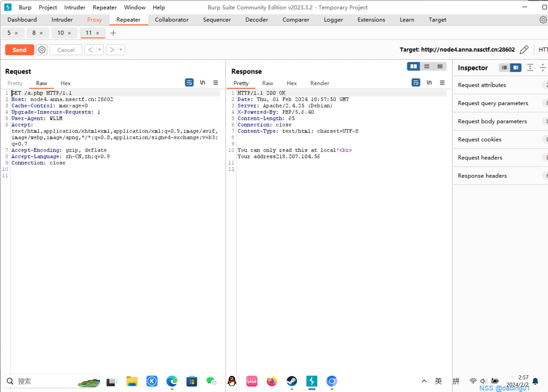Expand all Inspector sections
The image size is (548, 392).
pos(530,68)
